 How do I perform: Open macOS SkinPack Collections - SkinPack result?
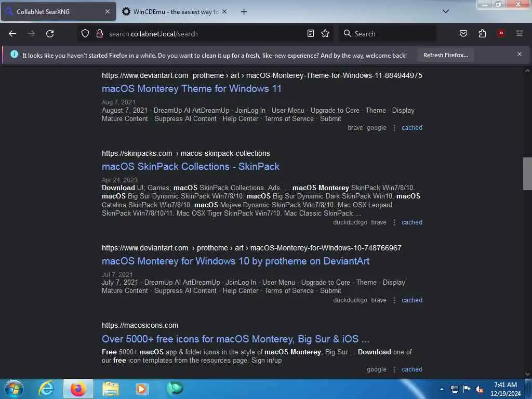[190, 166]
